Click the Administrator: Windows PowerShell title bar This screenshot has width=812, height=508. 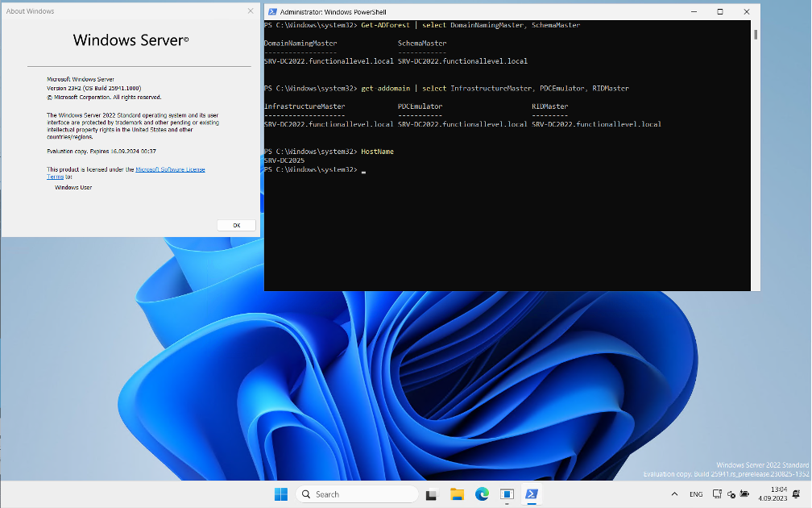[483, 11]
